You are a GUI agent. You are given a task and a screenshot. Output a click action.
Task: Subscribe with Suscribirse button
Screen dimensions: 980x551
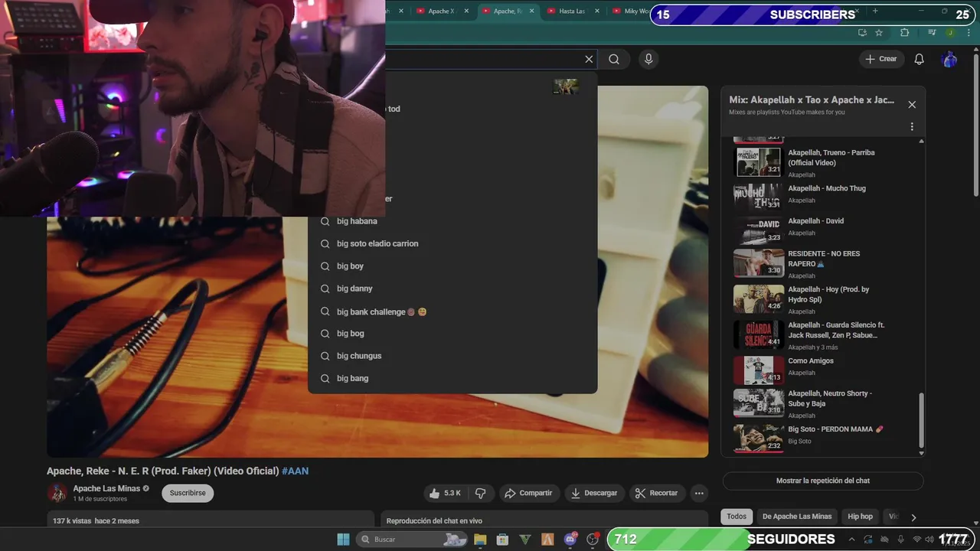tap(188, 493)
